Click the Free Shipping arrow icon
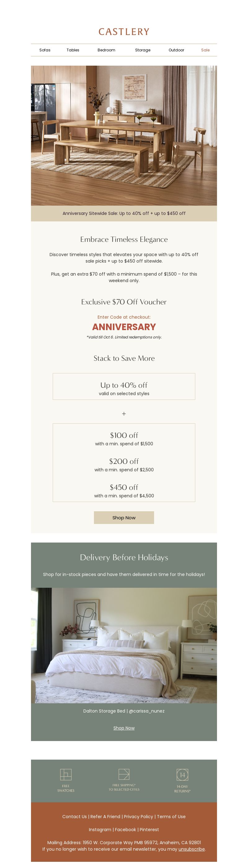This screenshot has width=248, height=868. tap(124, 774)
